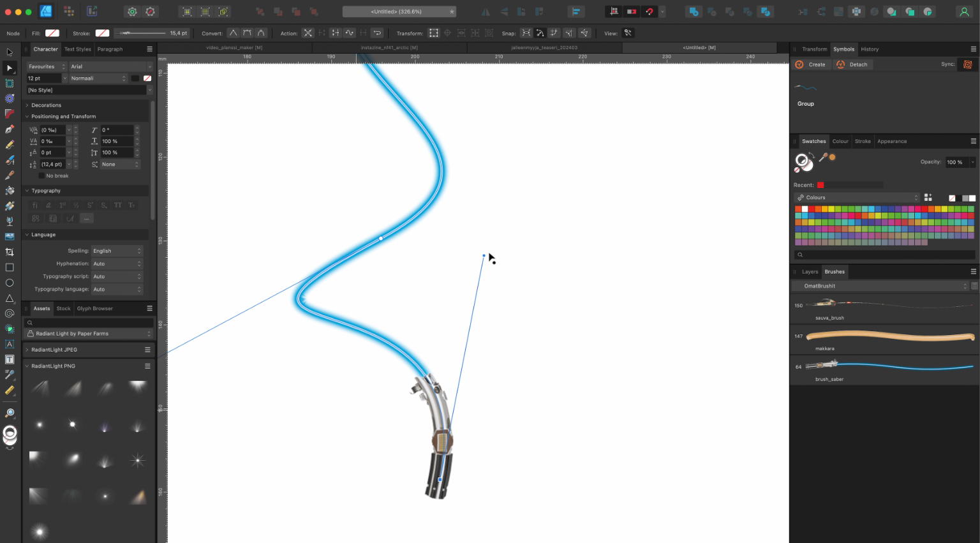Select the Pen tool in the toolbar
This screenshot has height=543, width=980.
[10, 129]
